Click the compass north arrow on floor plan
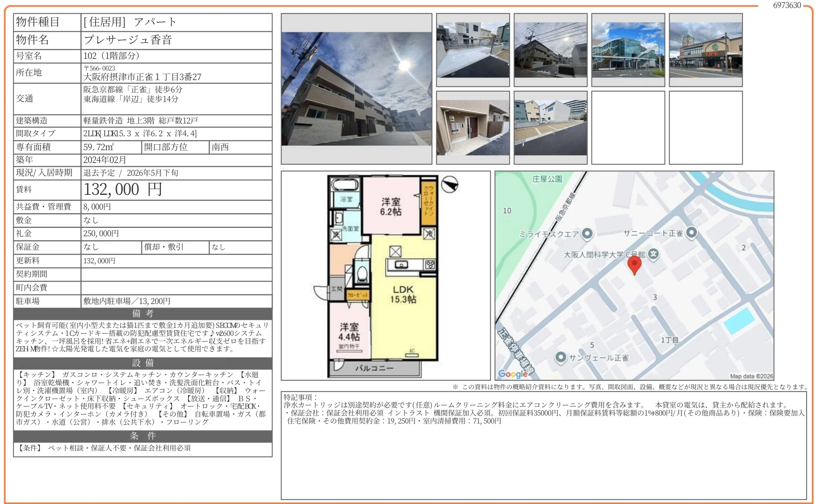Image resolution: width=819 pixels, height=504 pixels. tap(450, 184)
